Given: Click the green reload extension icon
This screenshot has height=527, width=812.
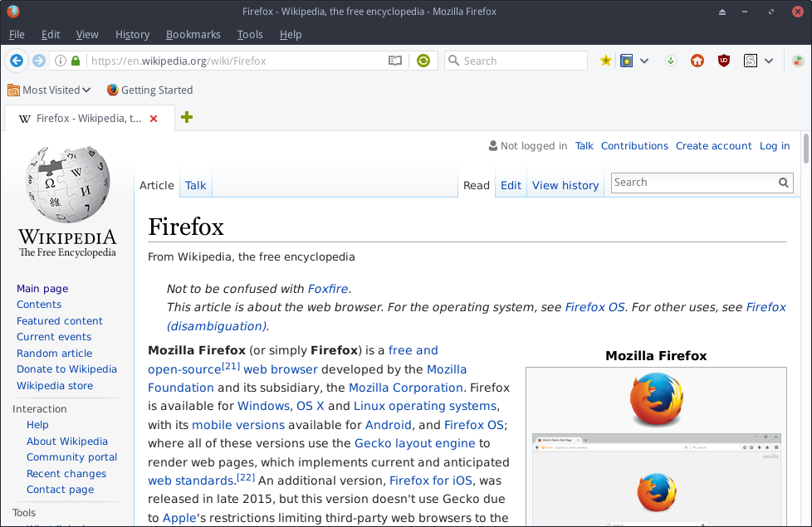Looking at the screenshot, I should (423, 61).
